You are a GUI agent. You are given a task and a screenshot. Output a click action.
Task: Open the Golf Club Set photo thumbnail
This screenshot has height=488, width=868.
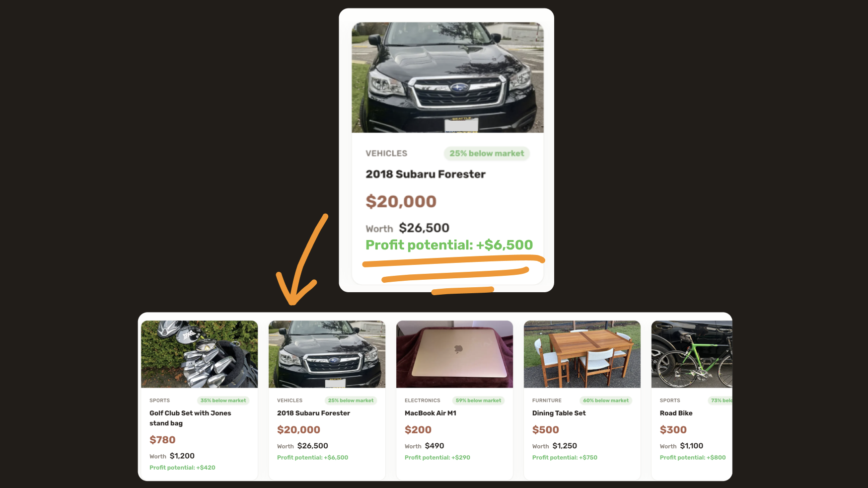click(199, 354)
